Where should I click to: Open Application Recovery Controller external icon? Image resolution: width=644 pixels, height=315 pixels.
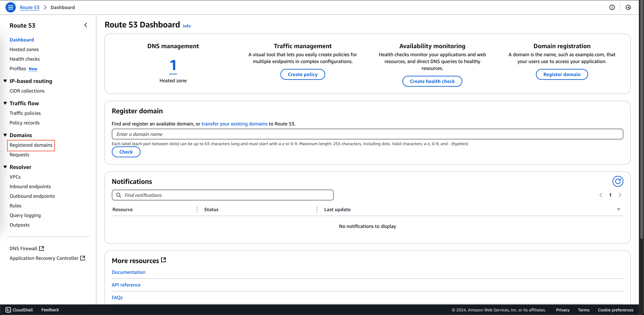(x=82, y=258)
